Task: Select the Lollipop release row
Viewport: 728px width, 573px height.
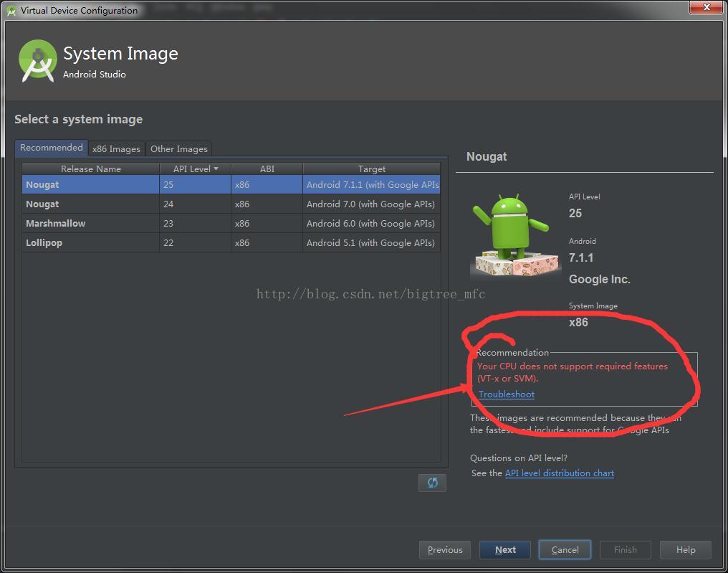Action: coord(231,242)
